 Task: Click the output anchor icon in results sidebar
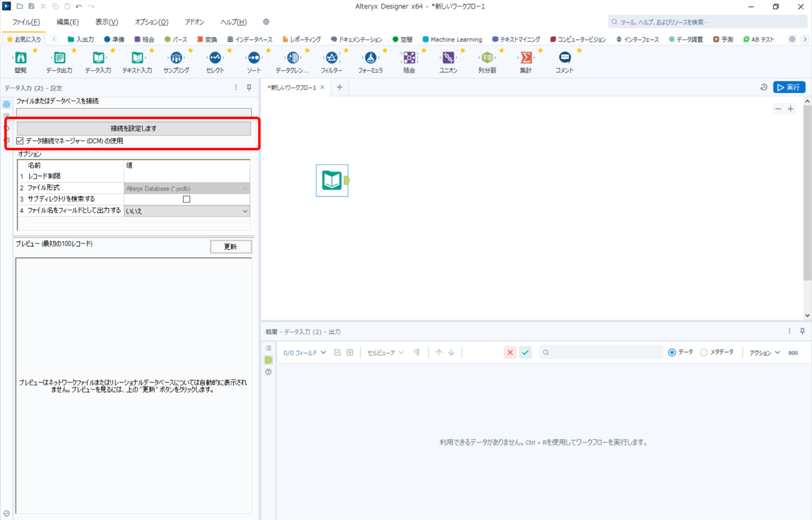click(268, 360)
